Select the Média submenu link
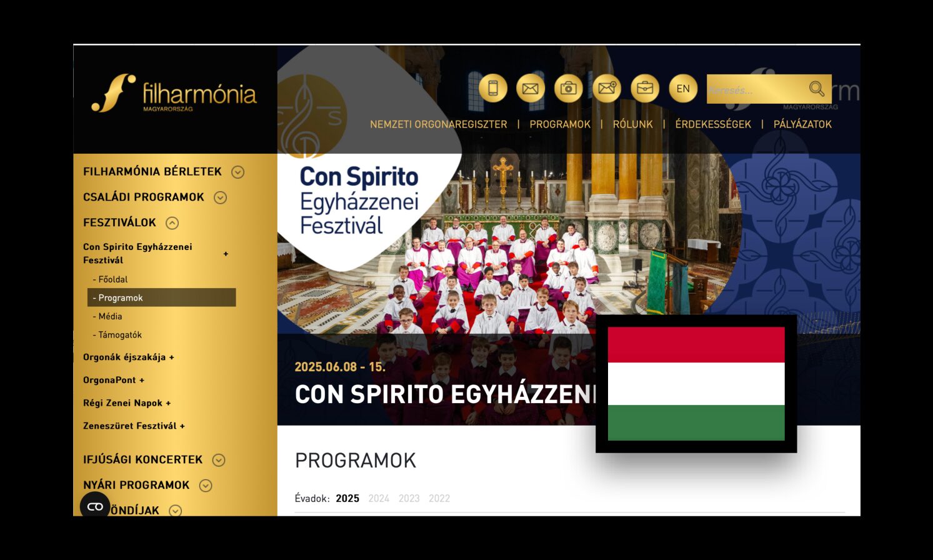The height and width of the screenshot is (560, 933). pos(107,316)
